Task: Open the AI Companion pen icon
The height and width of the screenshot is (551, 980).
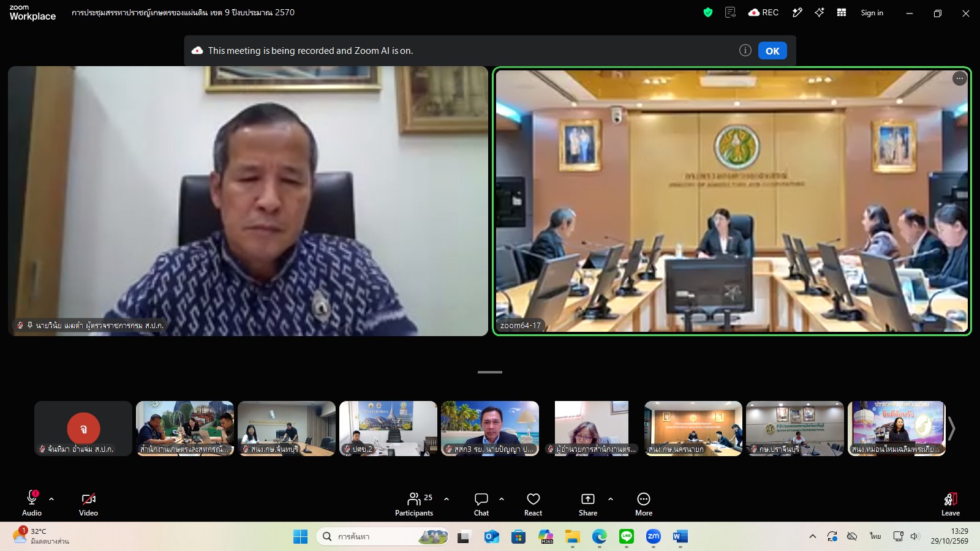Action: pyautogui.click(x=797, y=12)
